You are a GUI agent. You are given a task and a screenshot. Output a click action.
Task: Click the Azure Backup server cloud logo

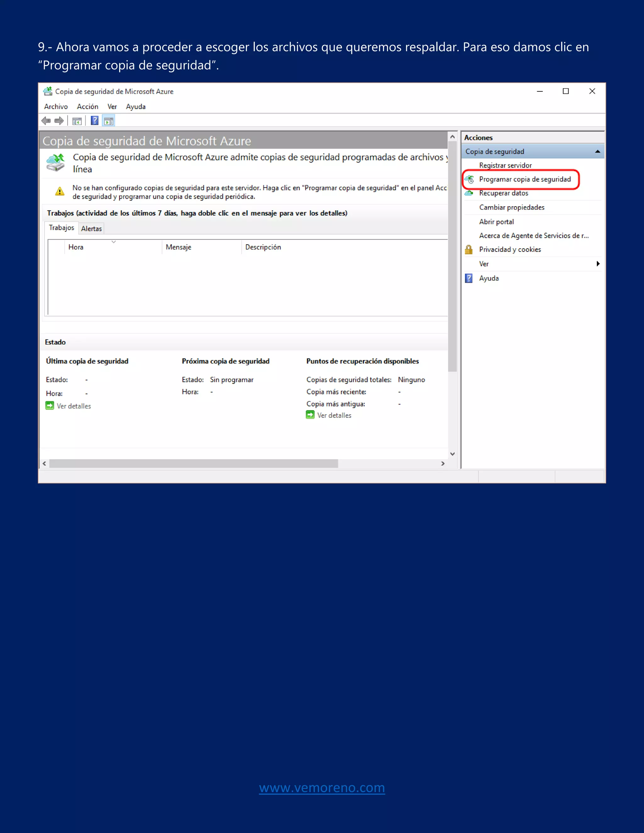(x=56, y=163)
